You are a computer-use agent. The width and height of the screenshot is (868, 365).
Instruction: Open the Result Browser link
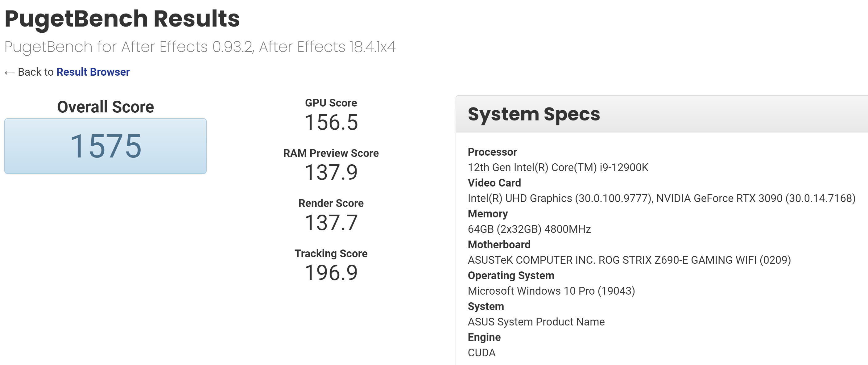[93, 72]
